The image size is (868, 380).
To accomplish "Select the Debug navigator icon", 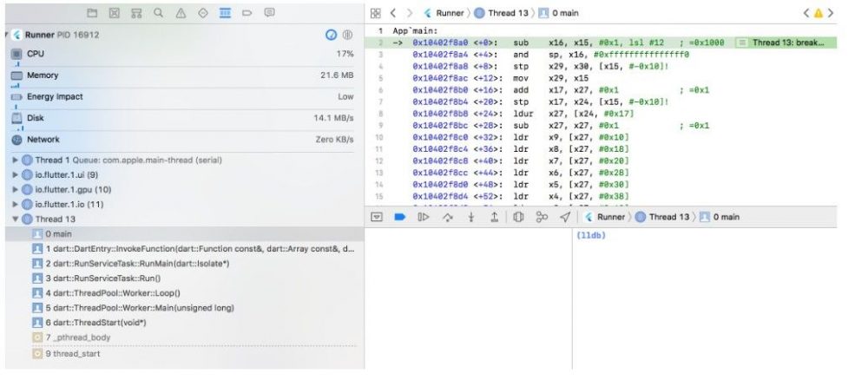I will (225, 13).
